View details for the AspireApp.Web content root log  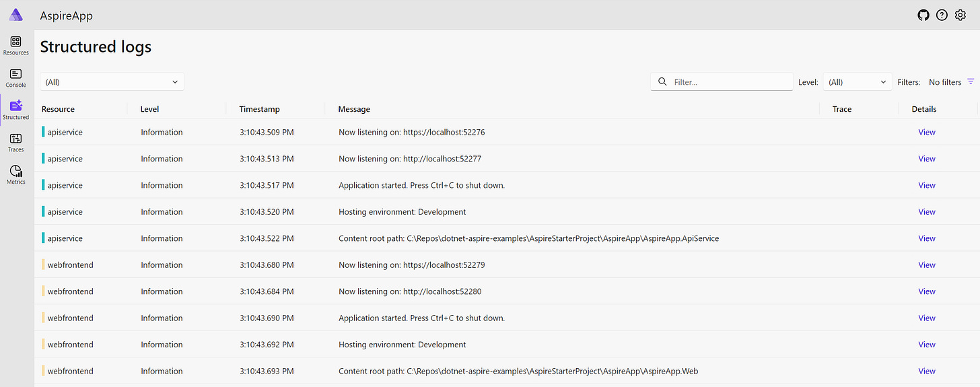coord(927,372)
